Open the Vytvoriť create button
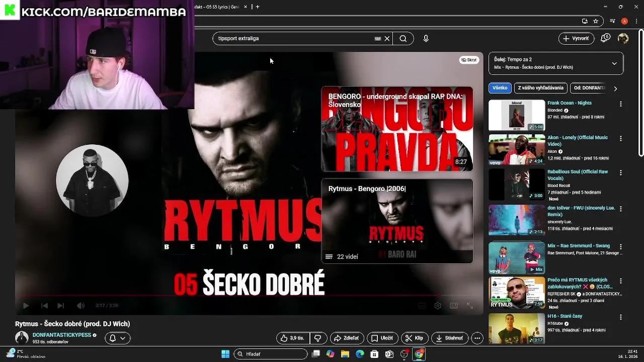The width and height of the screenshot is (644, 362). coord(577,38)
